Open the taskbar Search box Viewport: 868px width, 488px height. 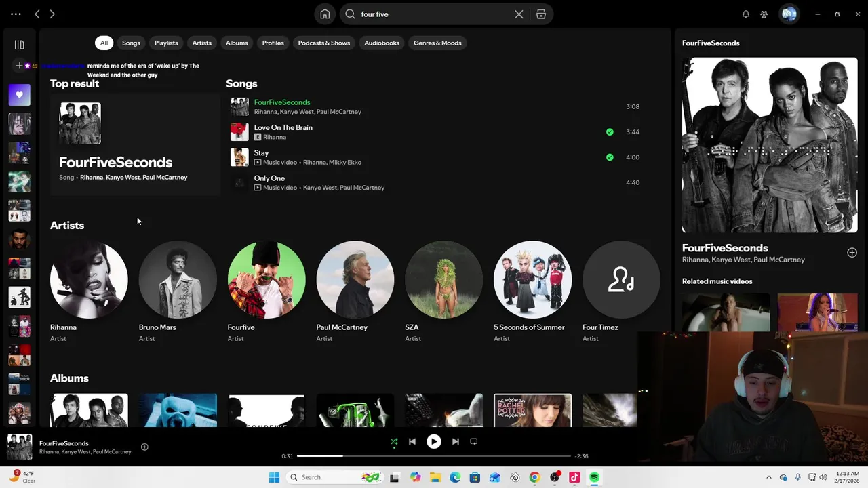(x=334, y=477)
